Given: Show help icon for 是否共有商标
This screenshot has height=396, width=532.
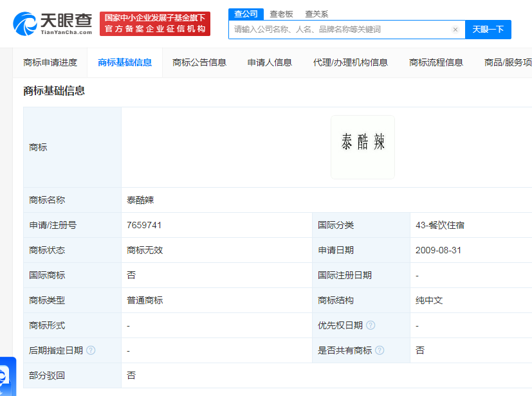Looking at the screenshot, I should pyautogui.click(x=380, y=350).
